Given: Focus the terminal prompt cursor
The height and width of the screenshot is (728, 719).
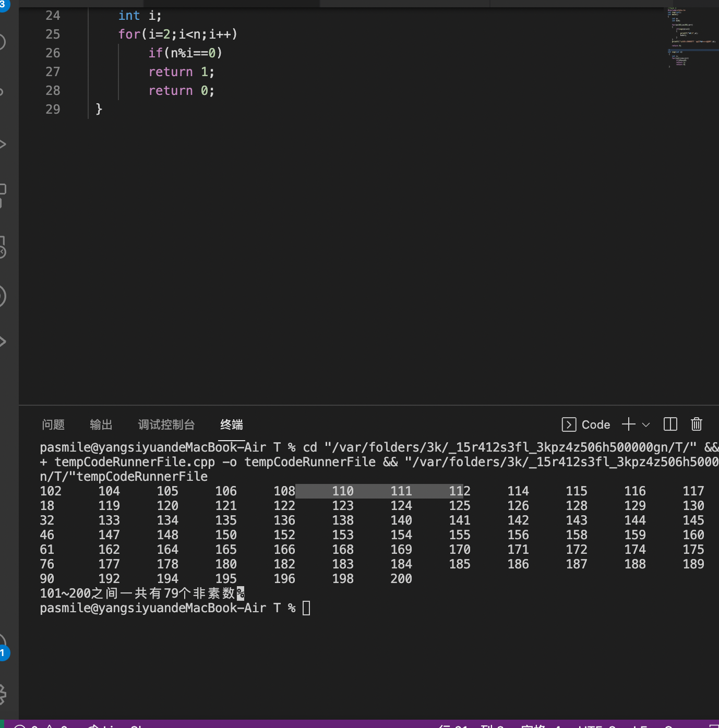Looking at the screenshot, I should point(306,608).
